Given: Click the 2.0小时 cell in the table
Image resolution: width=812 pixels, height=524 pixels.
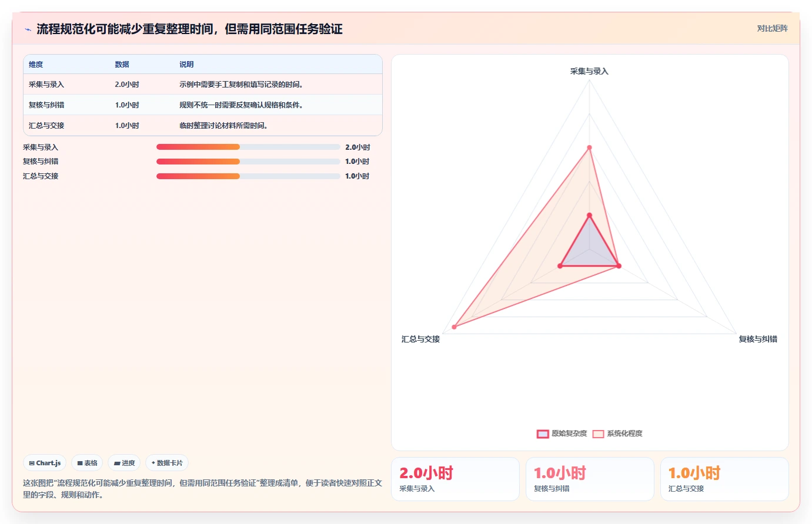Looking at the screenshot, I should point(127,85).
